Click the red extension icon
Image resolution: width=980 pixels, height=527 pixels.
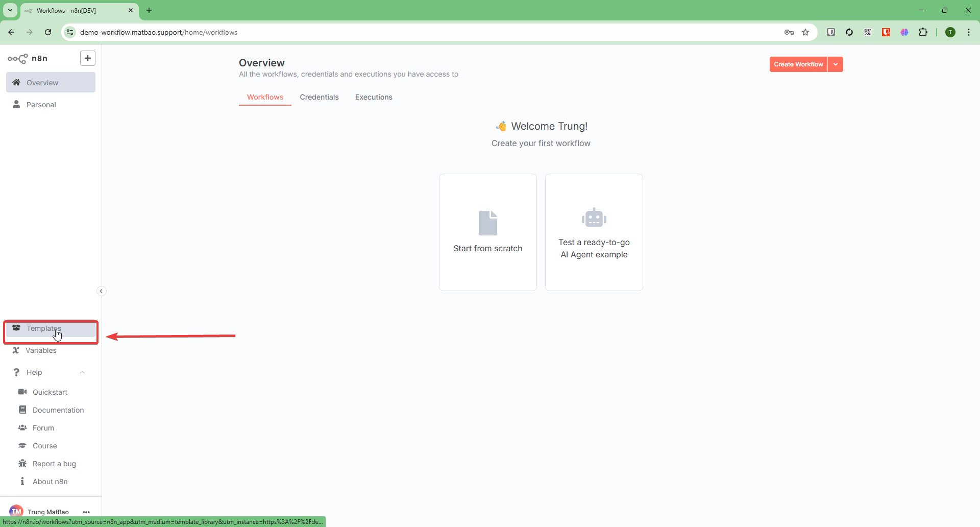coord(886,32)
